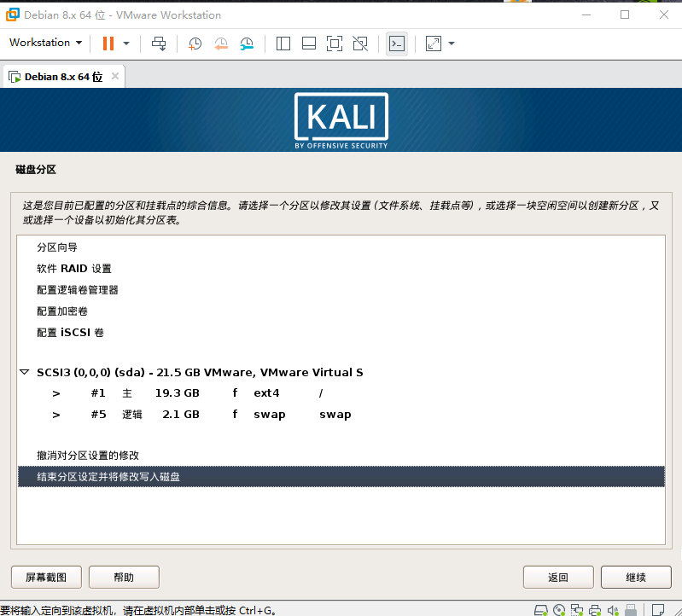Open the console view icon
Image resolution: width=682 pixels, height=616 pixels.
[x=397, y=44]
